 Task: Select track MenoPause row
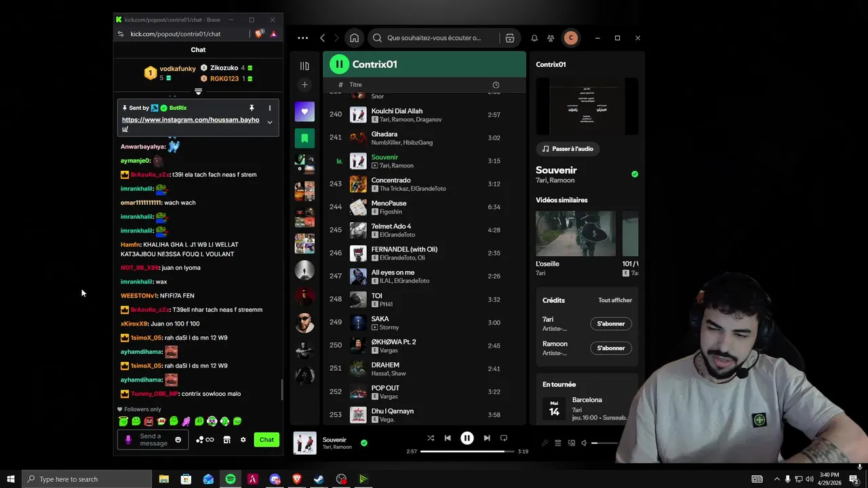(x=424, y=207)
